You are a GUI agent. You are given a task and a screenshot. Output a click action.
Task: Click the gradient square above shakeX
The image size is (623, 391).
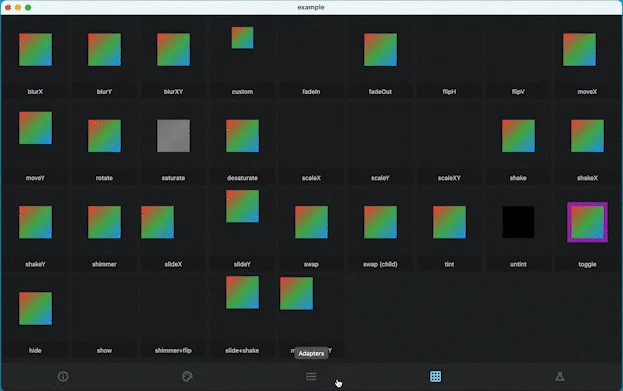[x=587, y=135]
